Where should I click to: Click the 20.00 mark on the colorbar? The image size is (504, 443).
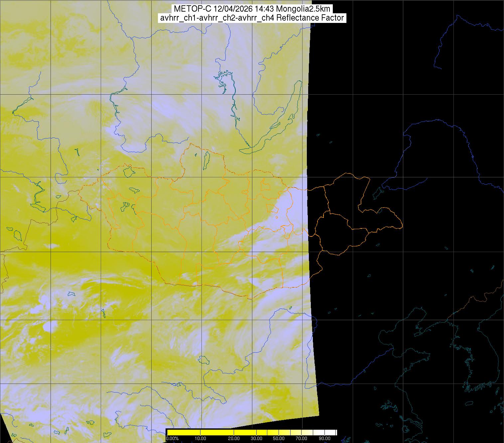pos(234,439)
